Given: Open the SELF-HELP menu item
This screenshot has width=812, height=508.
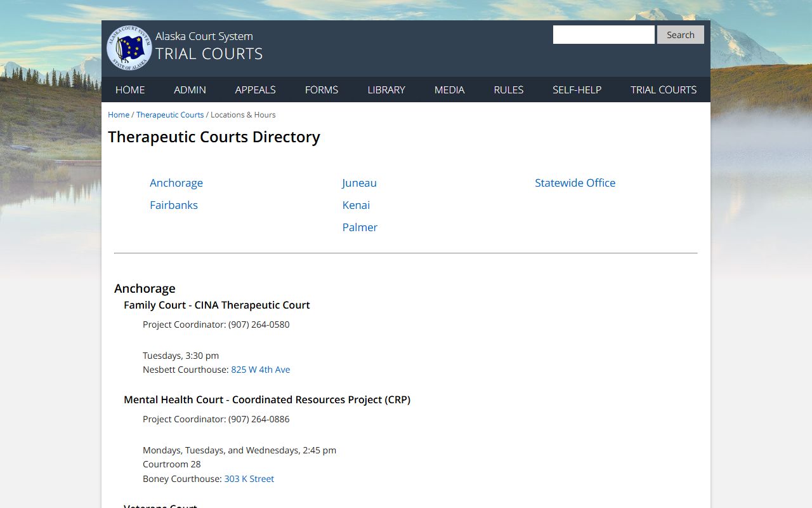Looking at the screenshot, I should point(577,90).
